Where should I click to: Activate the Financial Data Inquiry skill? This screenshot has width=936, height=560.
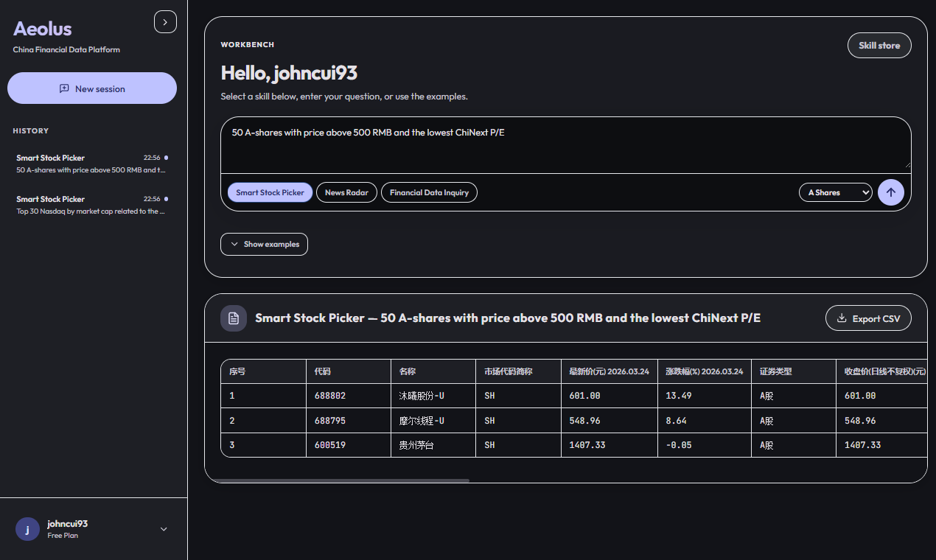429,192
